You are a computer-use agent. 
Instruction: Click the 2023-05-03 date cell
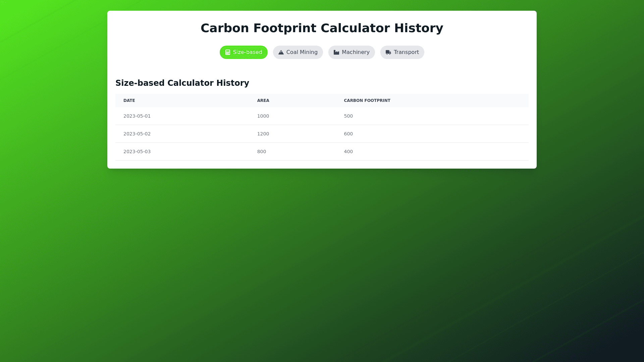point(137,152)
